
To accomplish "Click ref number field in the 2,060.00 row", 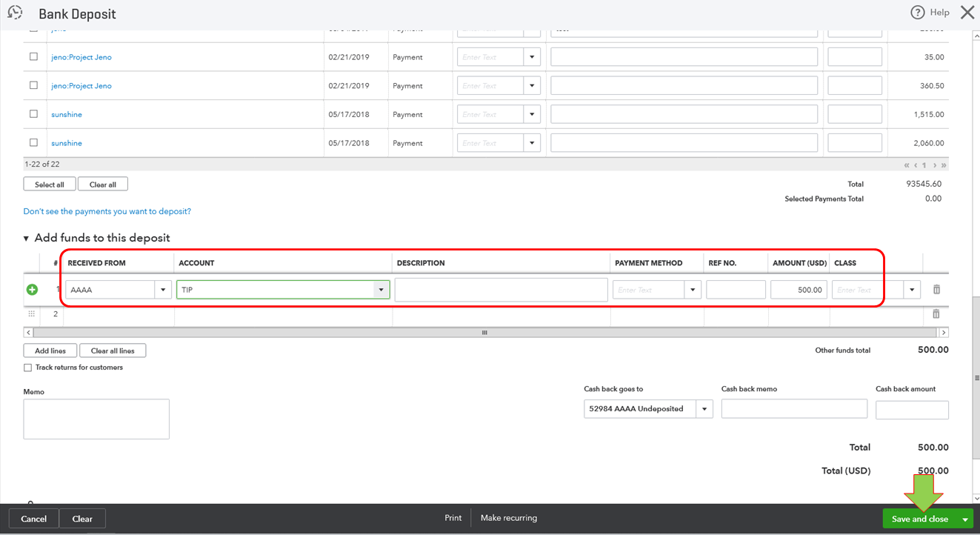I will (855, 143).
